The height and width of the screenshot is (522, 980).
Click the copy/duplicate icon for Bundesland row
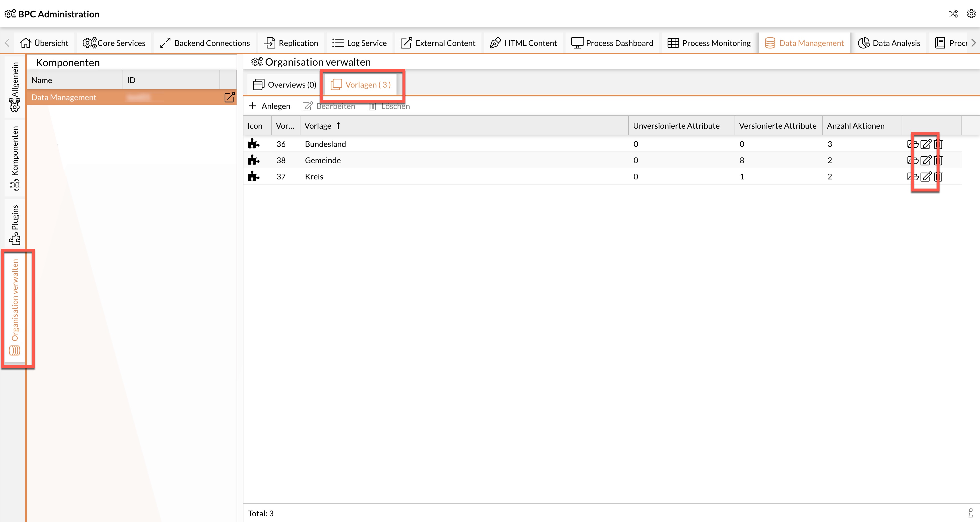(912, 143)
